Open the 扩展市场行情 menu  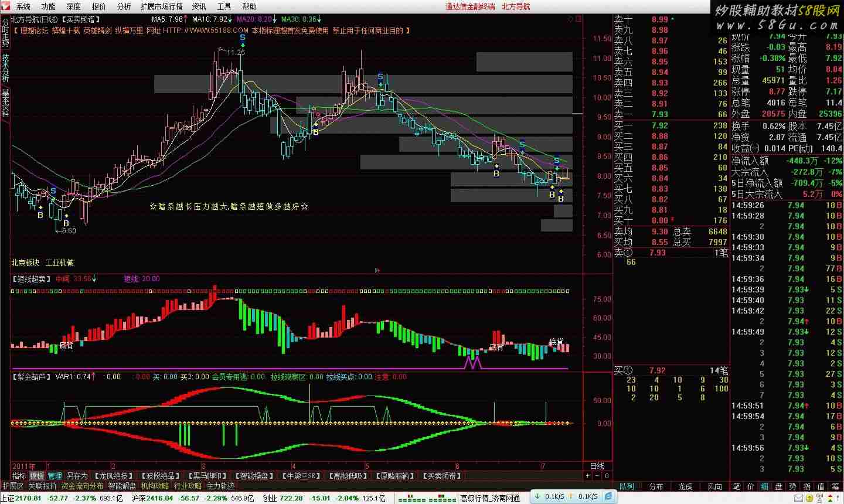point(162,6)
